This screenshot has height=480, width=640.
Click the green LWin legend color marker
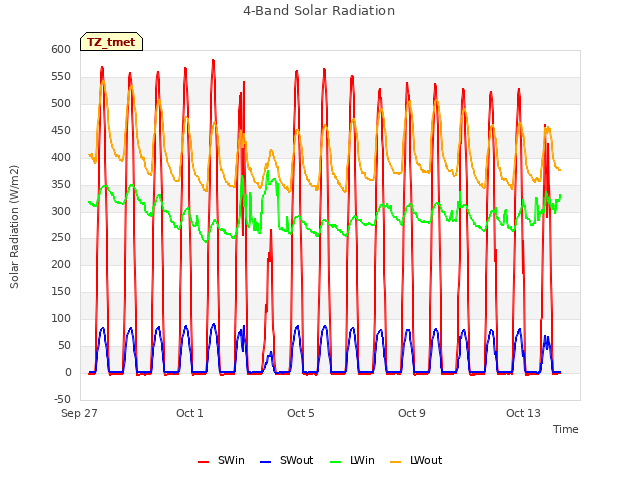(x=335, y=462)
